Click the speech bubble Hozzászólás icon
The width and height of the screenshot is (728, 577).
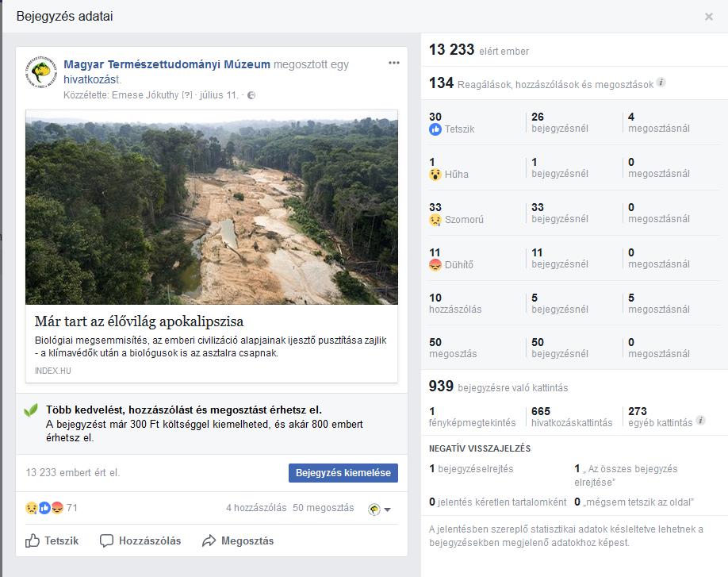[106, 540]
